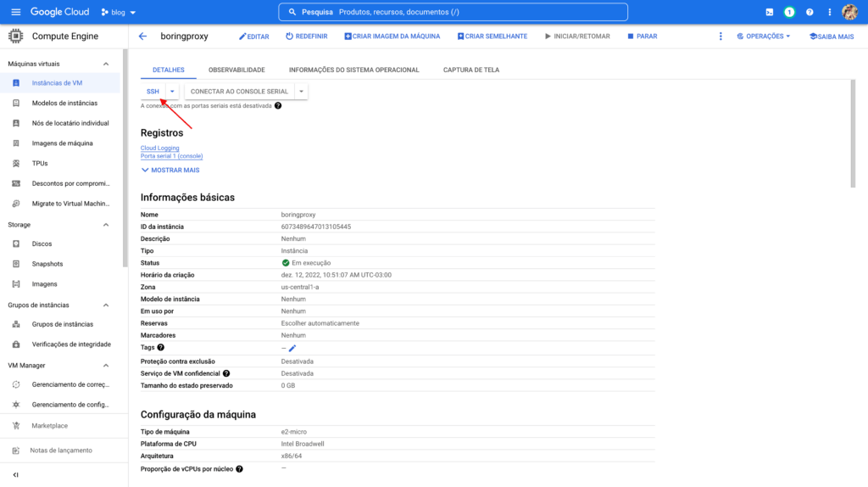The width and height of the screenshot is (868, 487).
Task: Open the Cloud Logging link
Action: pos(159,148)
